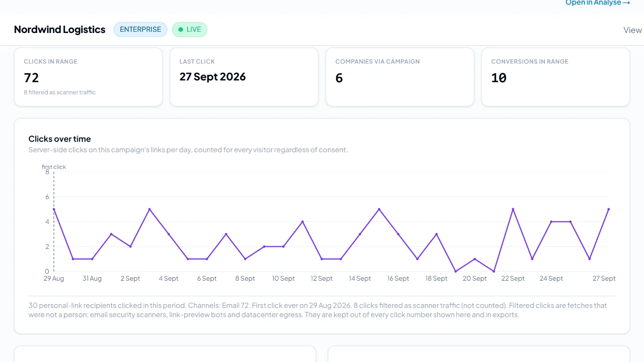Click the CONVERSIONS IN RANGE card label
Viewport: 644px width, 362px height.
coord(530,62)
